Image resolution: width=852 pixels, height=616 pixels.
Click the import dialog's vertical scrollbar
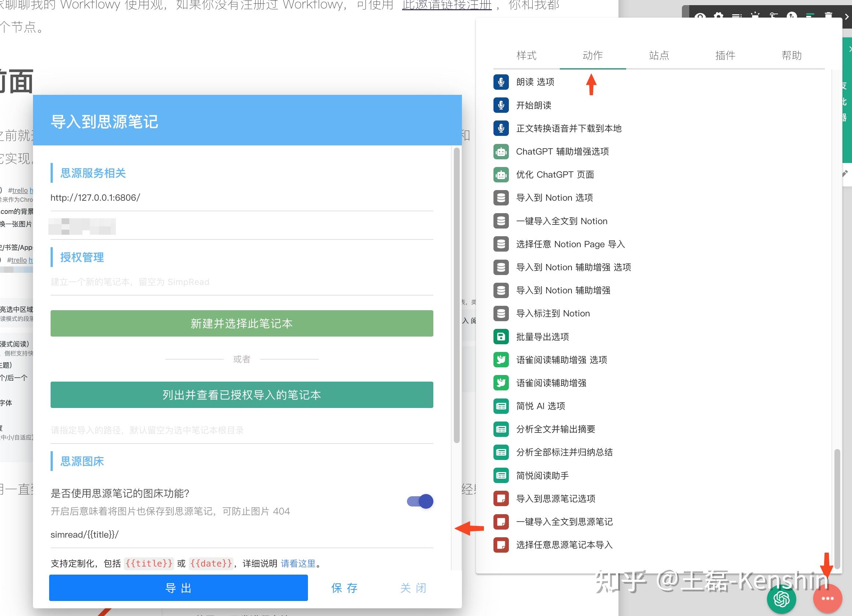456,296
